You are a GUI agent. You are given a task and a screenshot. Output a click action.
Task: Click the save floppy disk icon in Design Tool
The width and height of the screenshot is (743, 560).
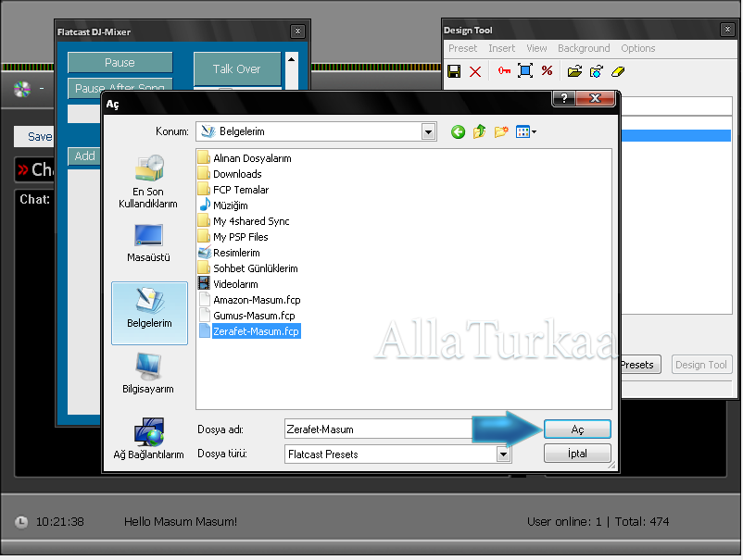(x=454, y=71)
